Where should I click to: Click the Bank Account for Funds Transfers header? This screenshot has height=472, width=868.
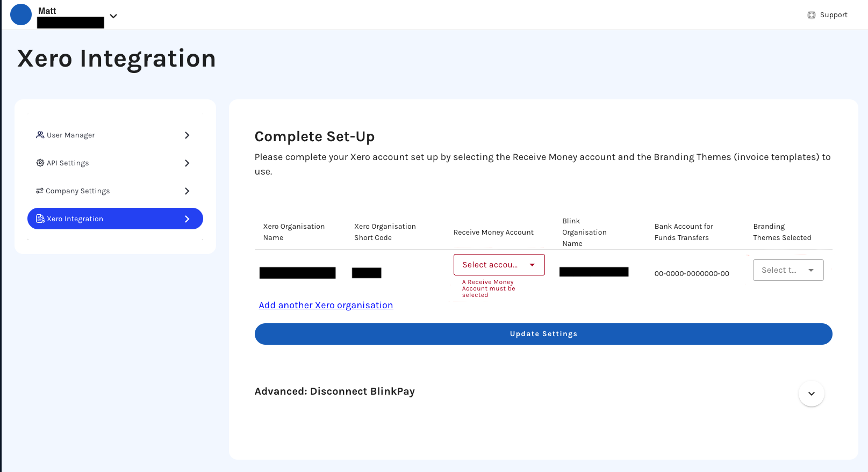684,232
